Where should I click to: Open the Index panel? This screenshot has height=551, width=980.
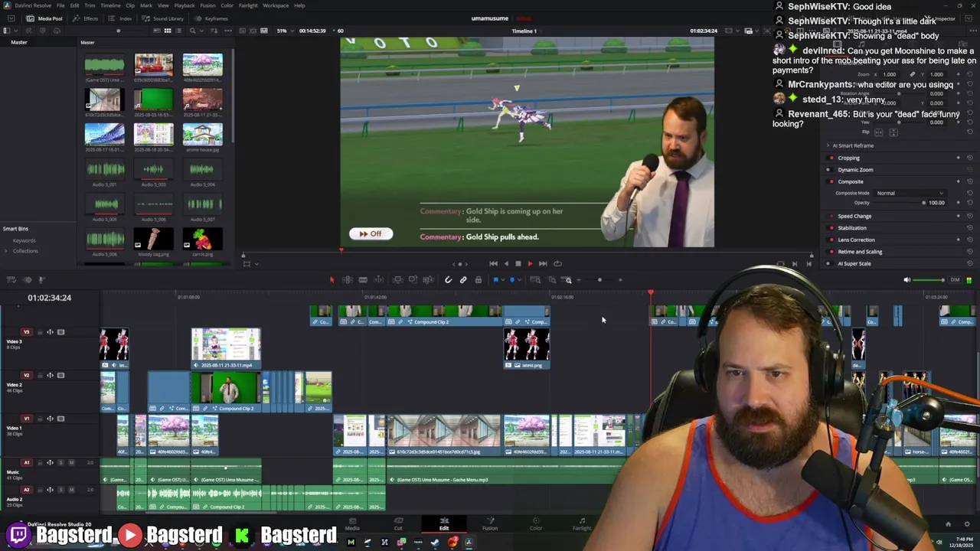tap(121, 18)
